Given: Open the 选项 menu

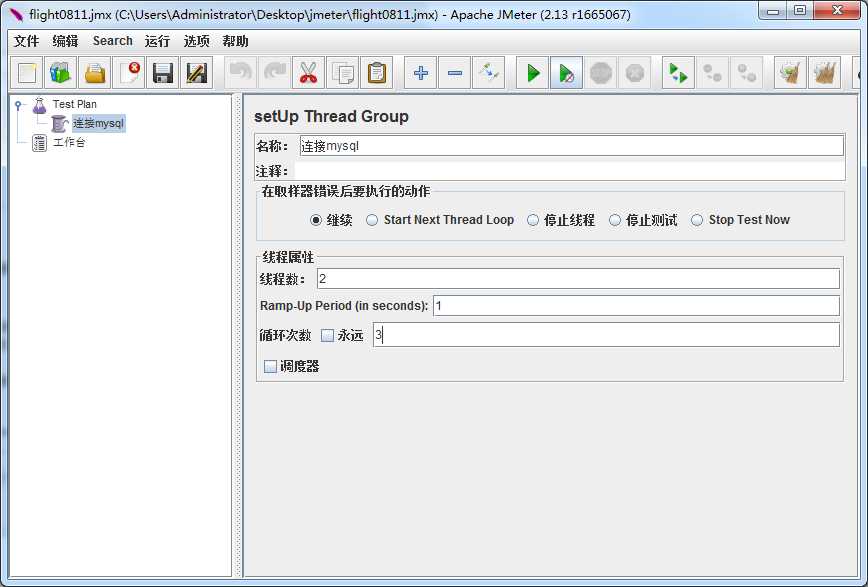Looking at the screenshot, I should [x=197, y=41].
